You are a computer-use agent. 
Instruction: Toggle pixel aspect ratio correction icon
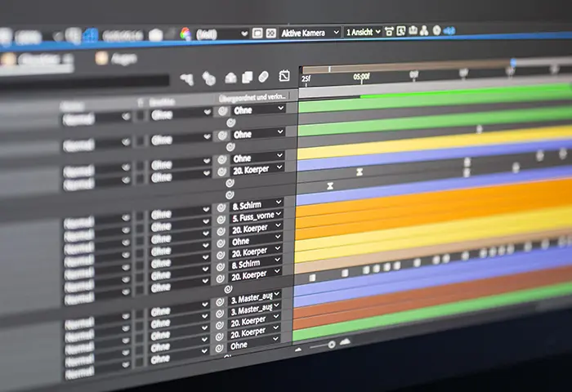click(389, 31)
